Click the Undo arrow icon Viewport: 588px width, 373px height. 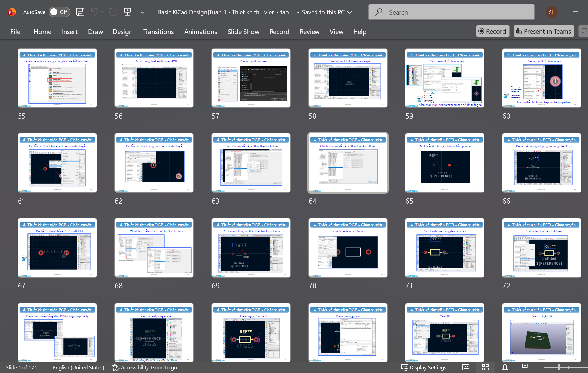coord(94,12)
